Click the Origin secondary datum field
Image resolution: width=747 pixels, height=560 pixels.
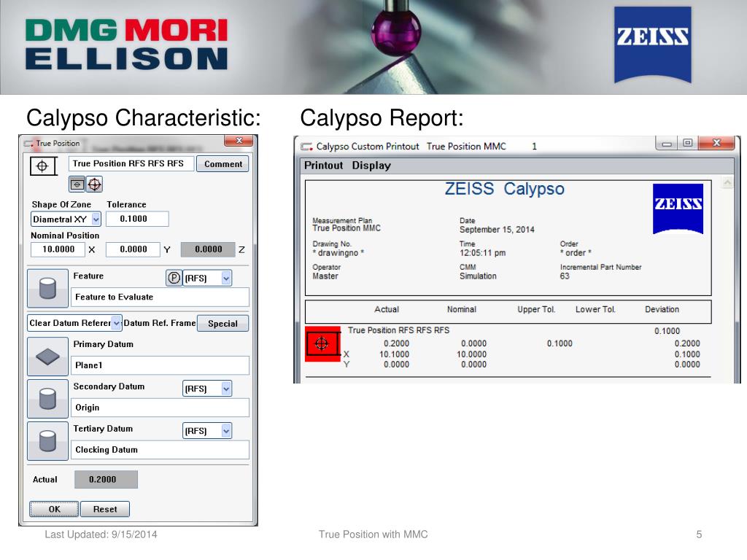(x=160, y=408)
